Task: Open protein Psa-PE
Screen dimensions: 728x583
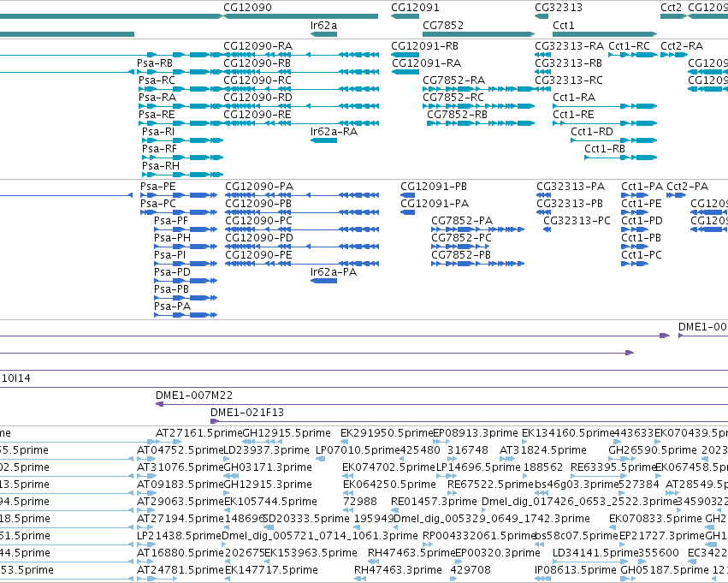Action: (158, 187)
